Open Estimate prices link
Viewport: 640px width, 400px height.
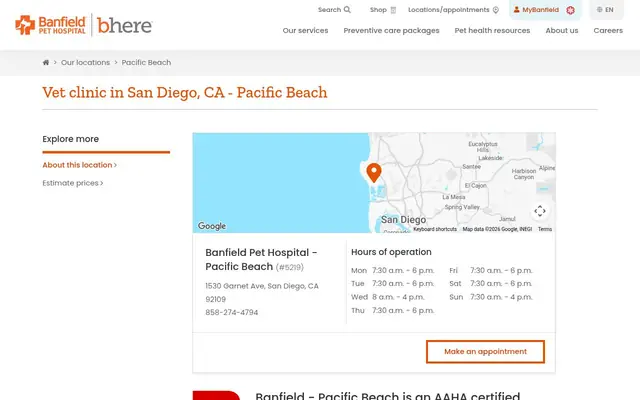click(73, 183)
